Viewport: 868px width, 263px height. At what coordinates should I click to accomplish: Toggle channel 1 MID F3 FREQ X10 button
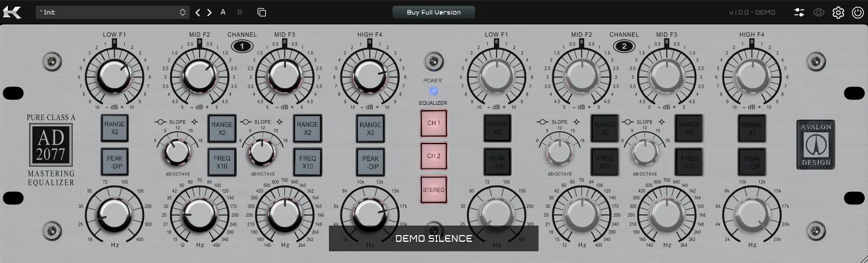tap(308, 162)
